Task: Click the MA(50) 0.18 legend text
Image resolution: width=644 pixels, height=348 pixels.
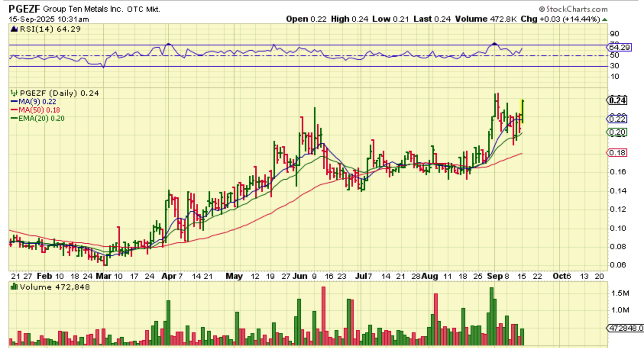Action: [39, 110]
